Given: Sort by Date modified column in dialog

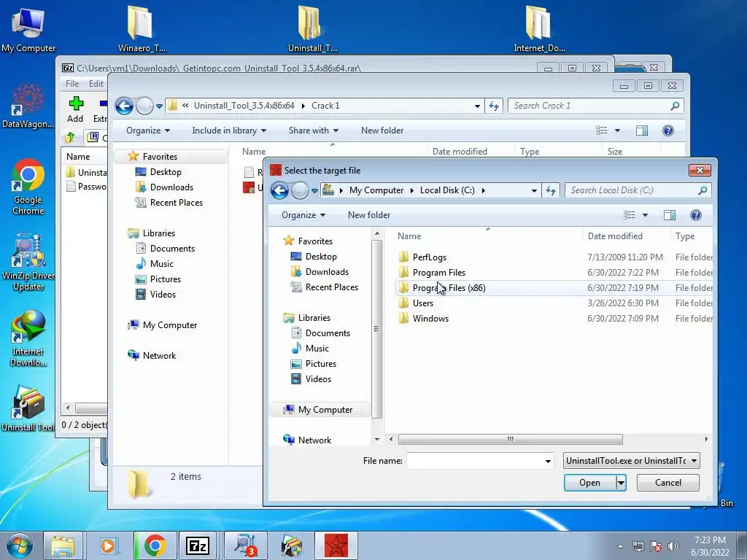Looking at the screenshot, I should [614, 236].
